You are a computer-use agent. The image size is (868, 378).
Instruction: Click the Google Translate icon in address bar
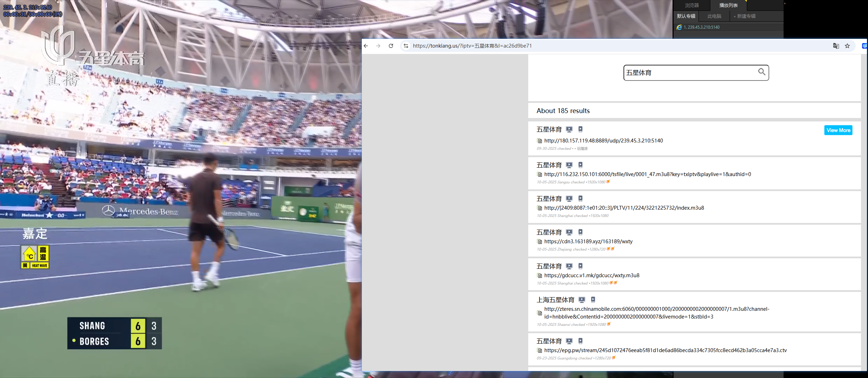836,46
